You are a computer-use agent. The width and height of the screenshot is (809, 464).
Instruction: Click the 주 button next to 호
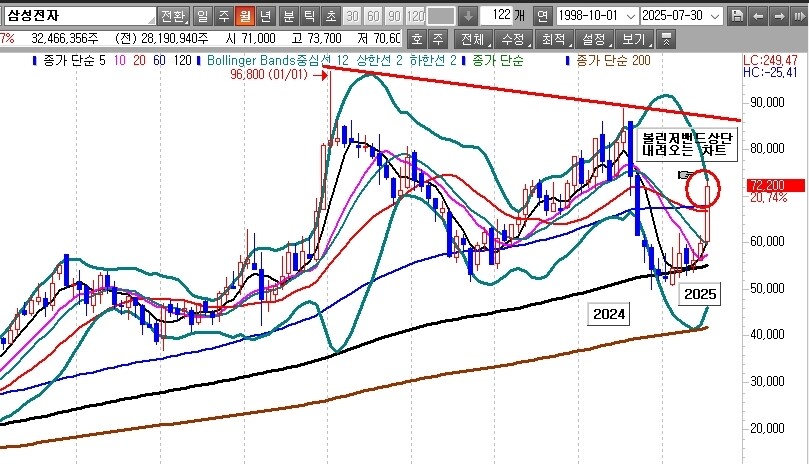click(438, 39)
